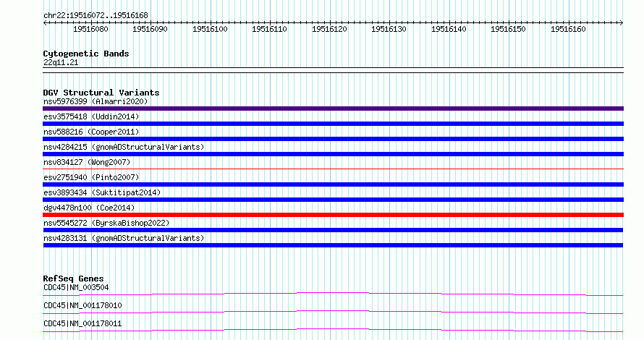Click ruler position 19516120
644x340 pixels.
330,29
